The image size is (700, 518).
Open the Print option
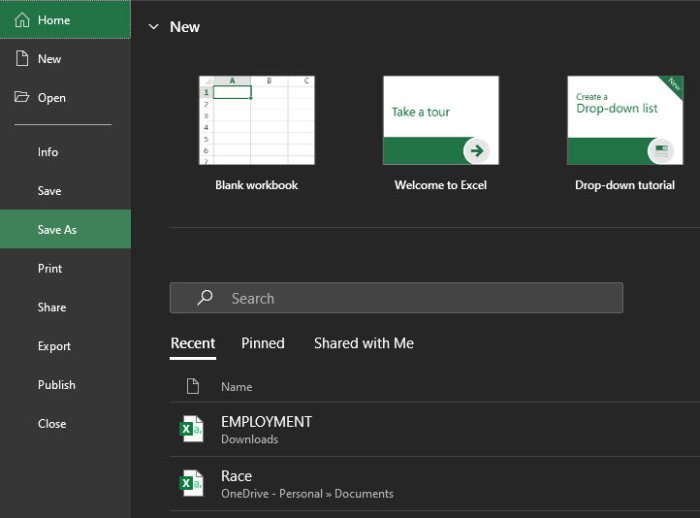[50, 268]
